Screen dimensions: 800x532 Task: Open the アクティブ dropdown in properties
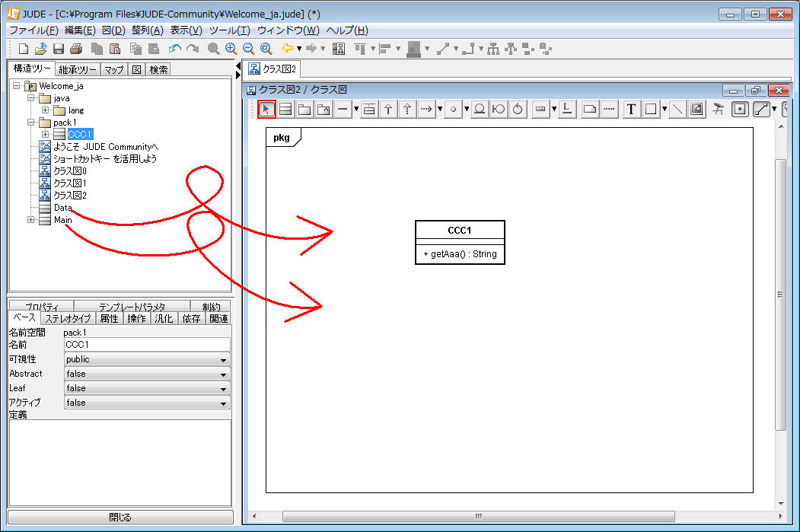click(x=146, y=403)
